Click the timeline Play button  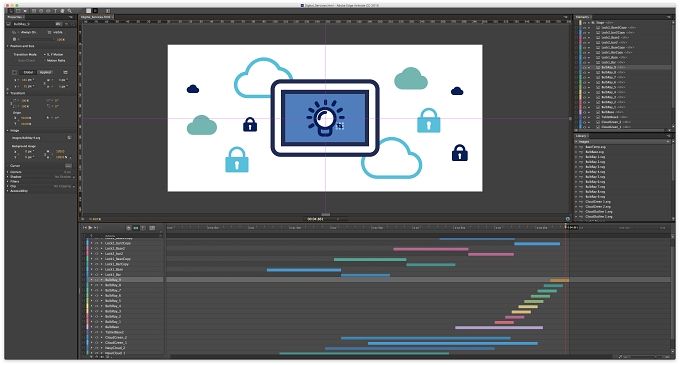pos(90,228)
